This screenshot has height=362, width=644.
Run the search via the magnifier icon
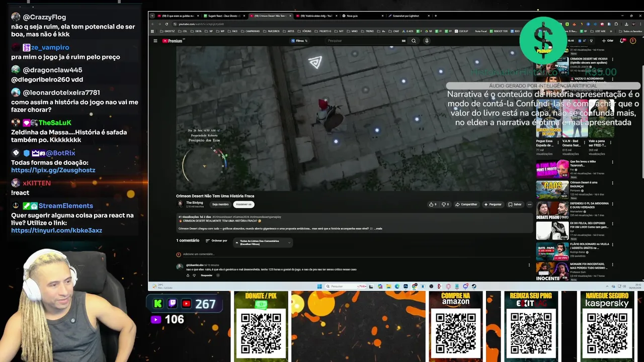(414, 41)
